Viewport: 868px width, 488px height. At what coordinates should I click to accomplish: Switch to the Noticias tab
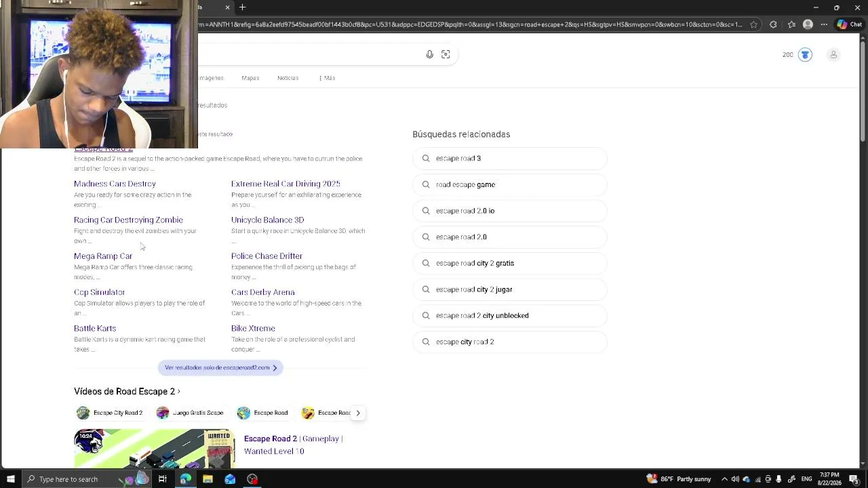click(x=288, y=78)
